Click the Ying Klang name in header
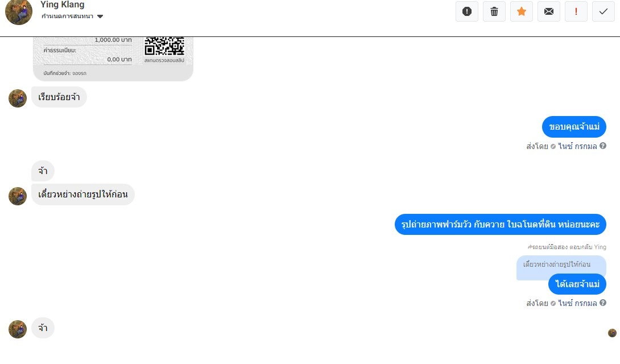The width and height of the screenshot is (620, 364). 63,5
